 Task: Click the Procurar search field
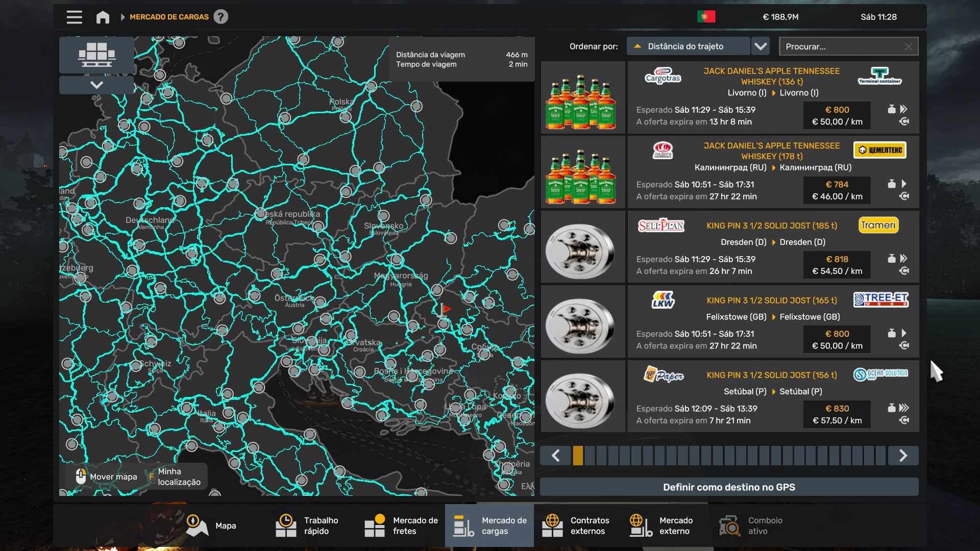[842, 46]
